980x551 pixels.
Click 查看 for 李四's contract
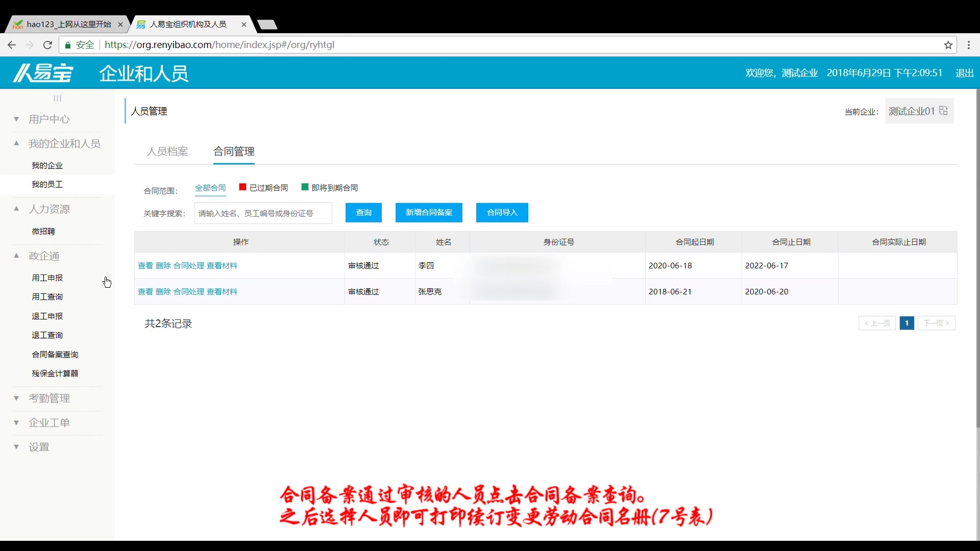[x=145, y=265]
